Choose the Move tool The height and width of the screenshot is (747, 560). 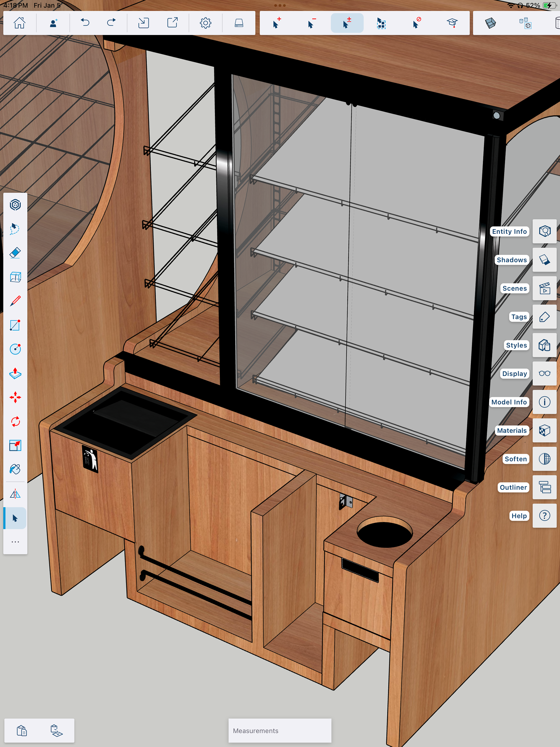point(15,398)
